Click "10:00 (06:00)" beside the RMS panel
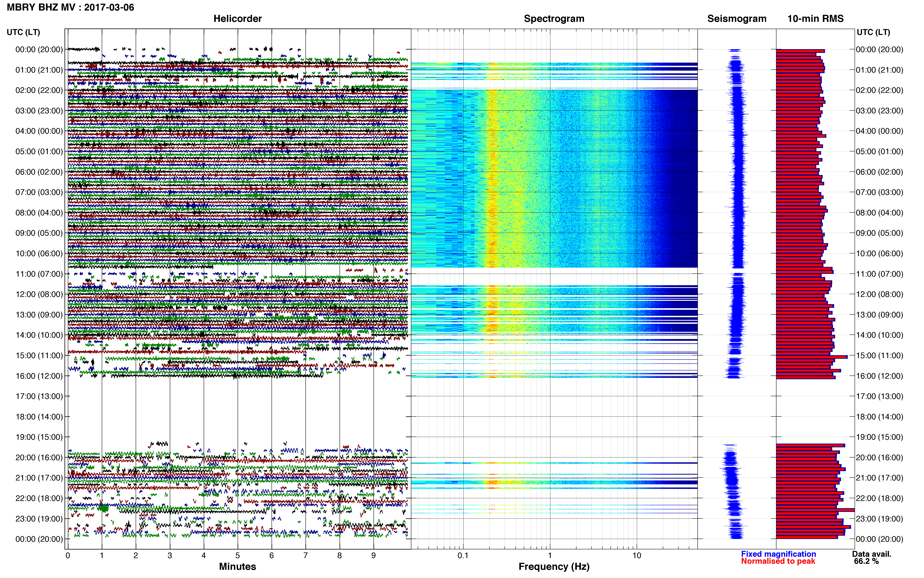 879,253
